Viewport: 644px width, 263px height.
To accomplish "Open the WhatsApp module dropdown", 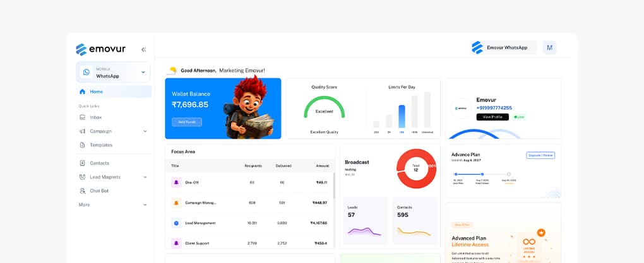I will (113, 72).
